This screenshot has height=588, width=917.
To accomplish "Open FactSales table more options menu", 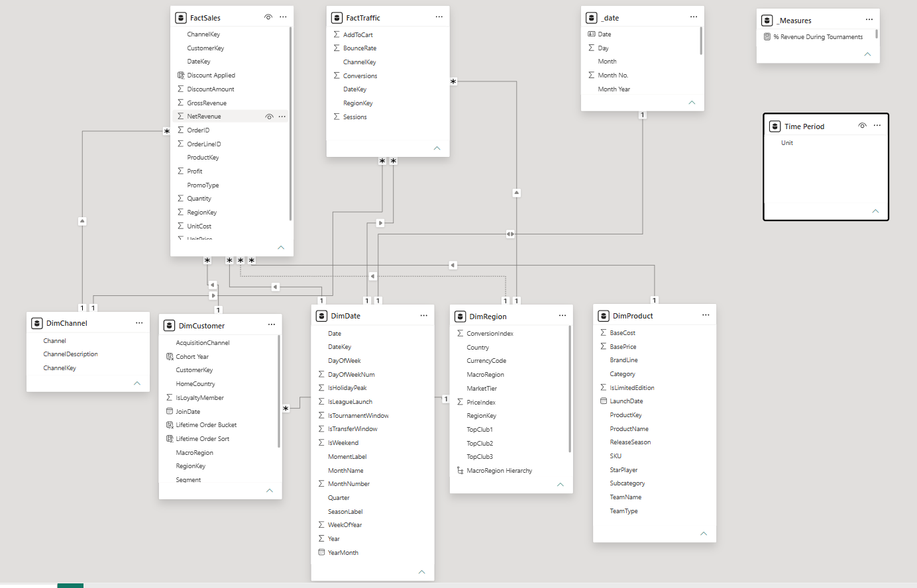I will click(283, 17).
